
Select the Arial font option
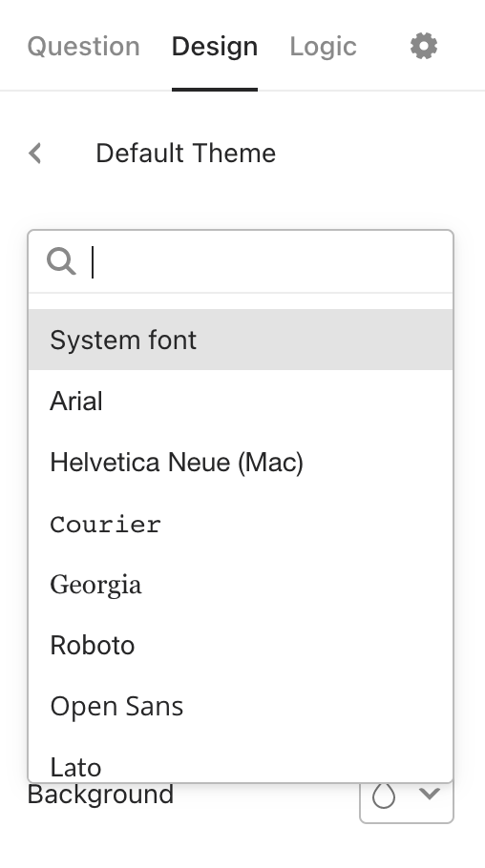[241, 401]
